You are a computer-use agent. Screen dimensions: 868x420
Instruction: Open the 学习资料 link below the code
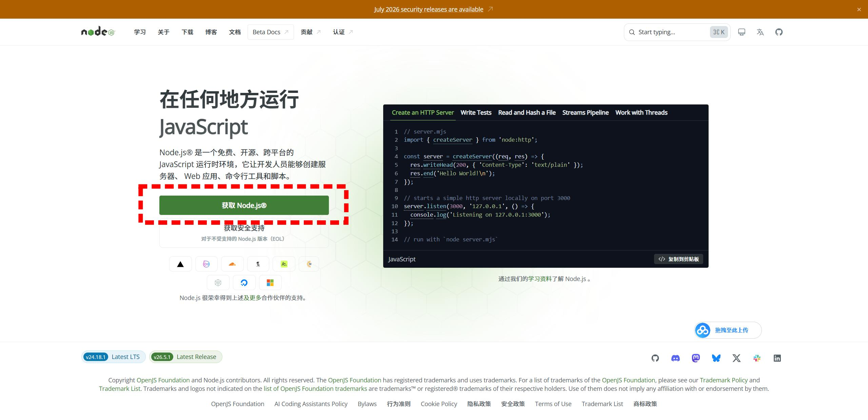tap(540, 279)
